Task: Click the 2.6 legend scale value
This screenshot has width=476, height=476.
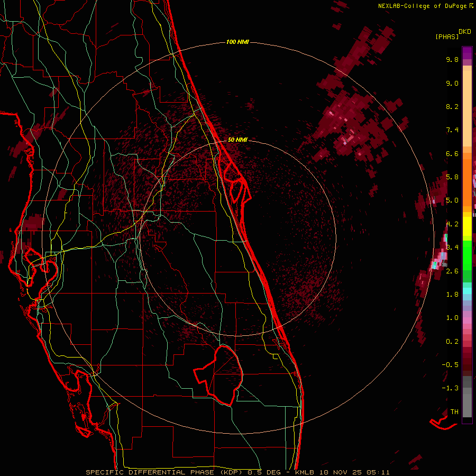Action: [452, 271]
